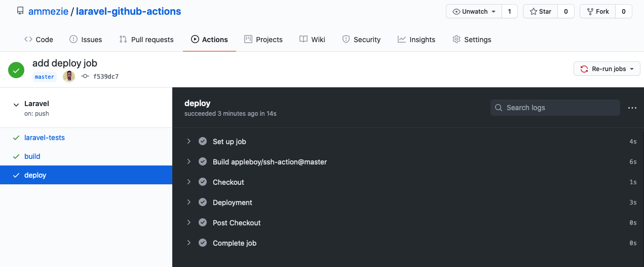
Task: Open the Security tab
Action: click(361, 39)
